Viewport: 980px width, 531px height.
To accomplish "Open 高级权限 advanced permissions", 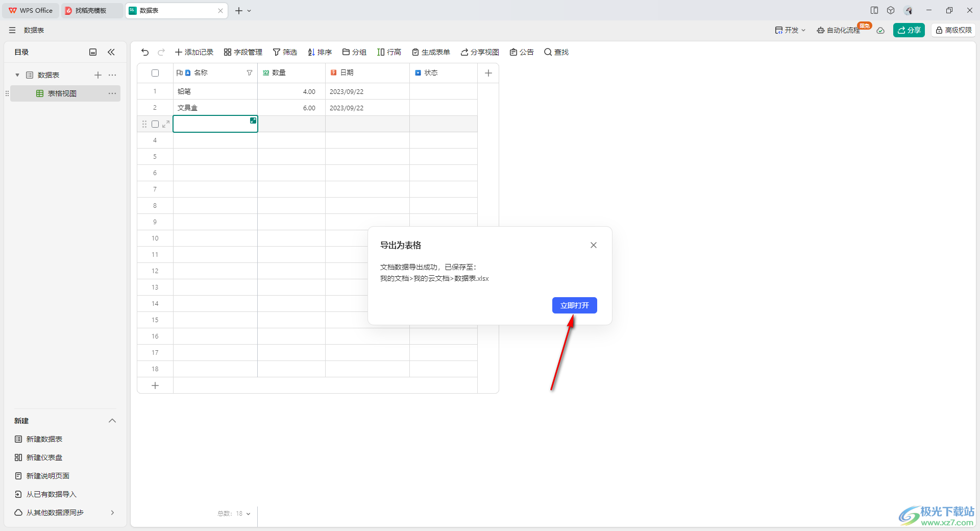I will click(953, 30).
